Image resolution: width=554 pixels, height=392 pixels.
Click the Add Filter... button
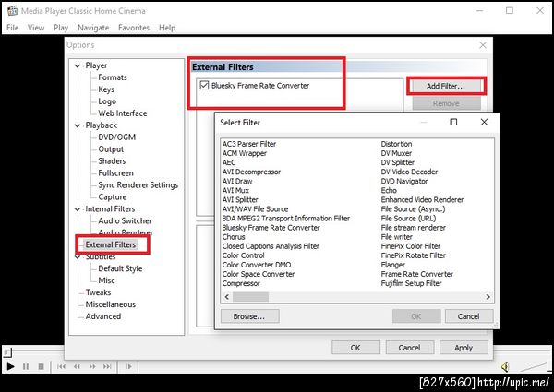click(446, 86)
